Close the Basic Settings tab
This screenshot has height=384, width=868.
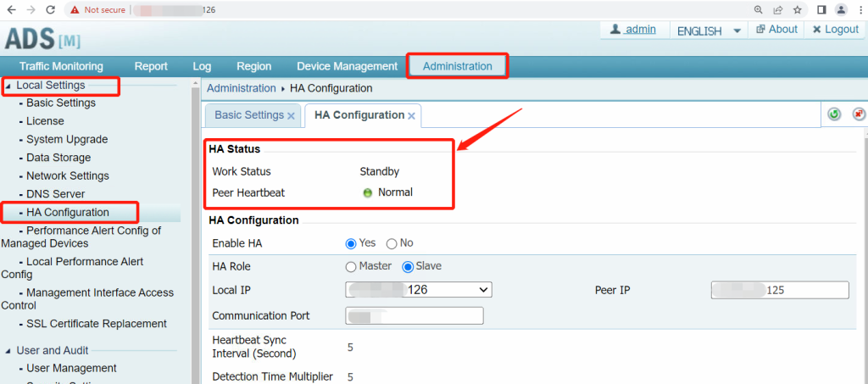point(292,115)
